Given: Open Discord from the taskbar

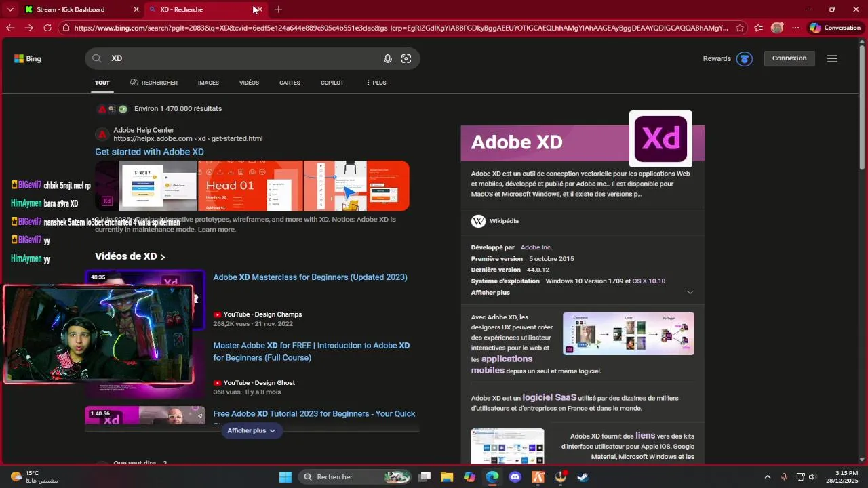Looking at the screenshot, I should [x=515, y=477].
